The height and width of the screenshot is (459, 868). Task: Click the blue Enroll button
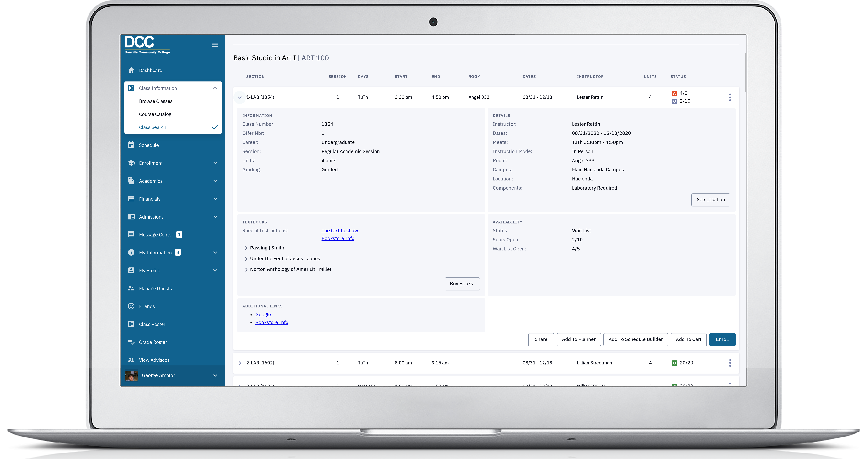[722, 339]
